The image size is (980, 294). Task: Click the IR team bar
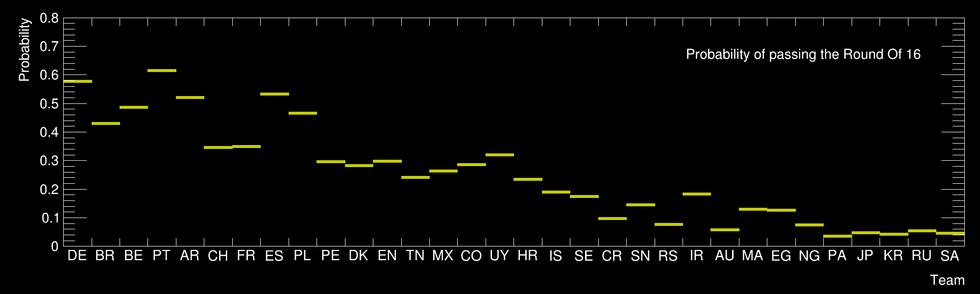(697, 194)
